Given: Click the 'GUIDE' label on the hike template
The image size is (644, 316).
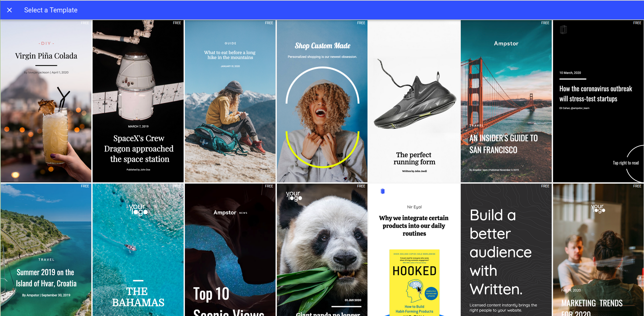Looking at the screenshot, I should pos(230,43).
